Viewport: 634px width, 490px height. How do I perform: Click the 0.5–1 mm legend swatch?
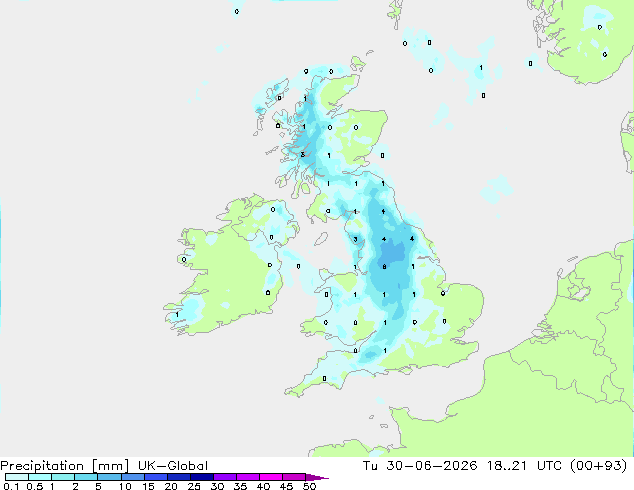tap(40, 477)
